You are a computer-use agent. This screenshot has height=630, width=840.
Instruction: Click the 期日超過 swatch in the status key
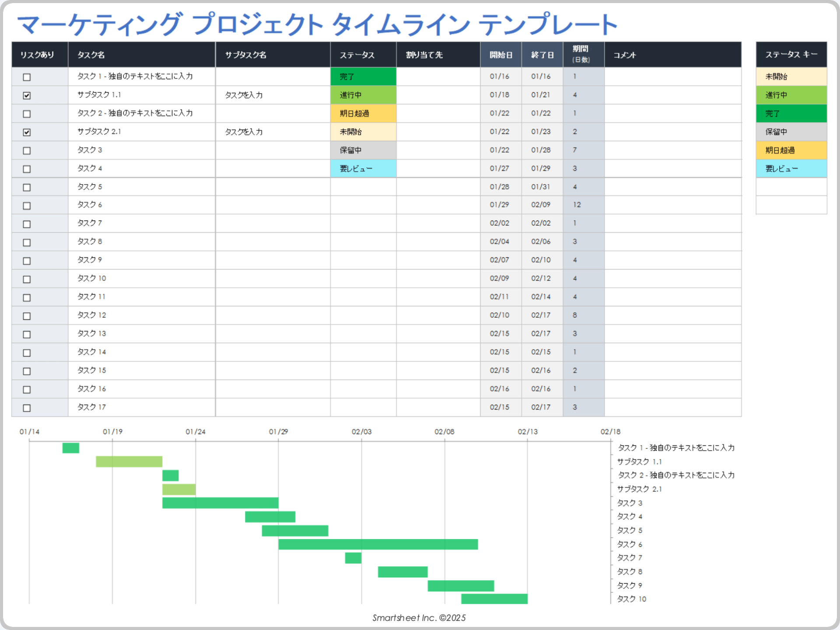point(791,150)
